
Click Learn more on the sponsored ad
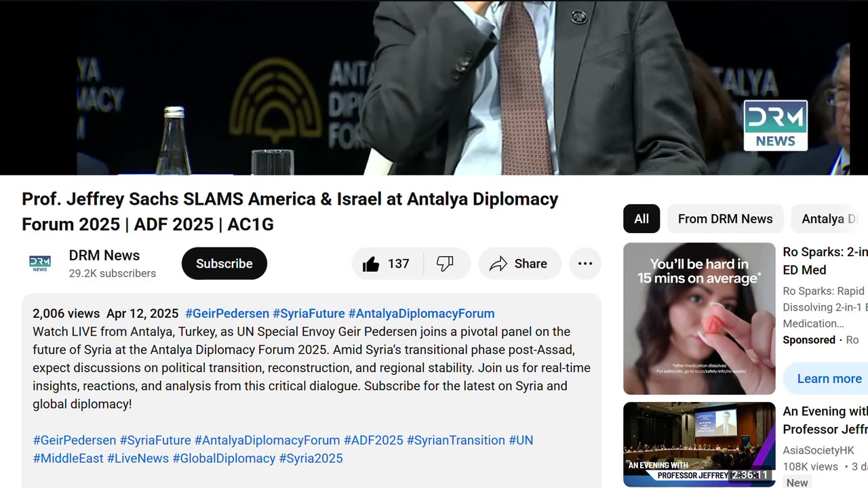tap(829, 379)
